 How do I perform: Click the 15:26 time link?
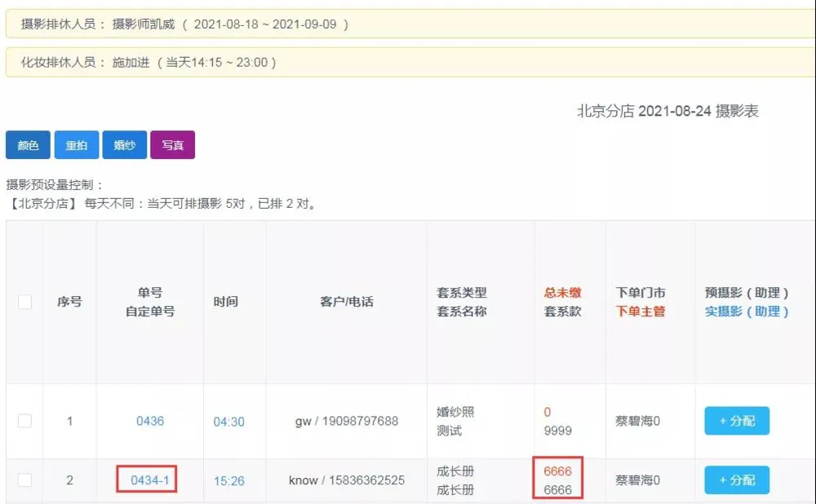(228, 481)
